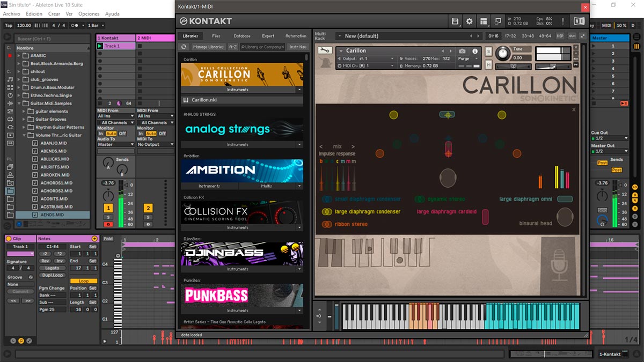
Task: Expand Rhythm Guitar Patterns folder
Action: coord(25,128)
